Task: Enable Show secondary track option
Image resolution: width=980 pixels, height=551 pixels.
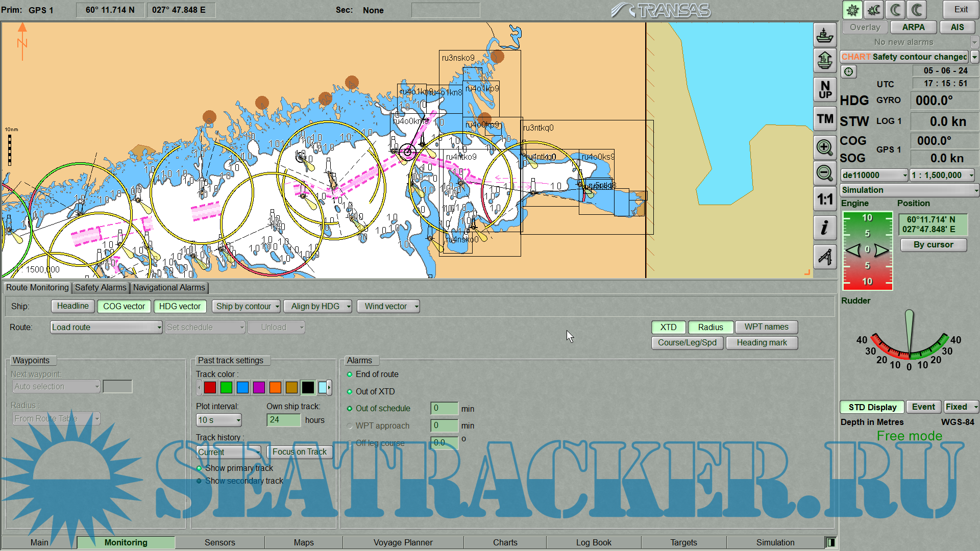Action: coord(199,481)
